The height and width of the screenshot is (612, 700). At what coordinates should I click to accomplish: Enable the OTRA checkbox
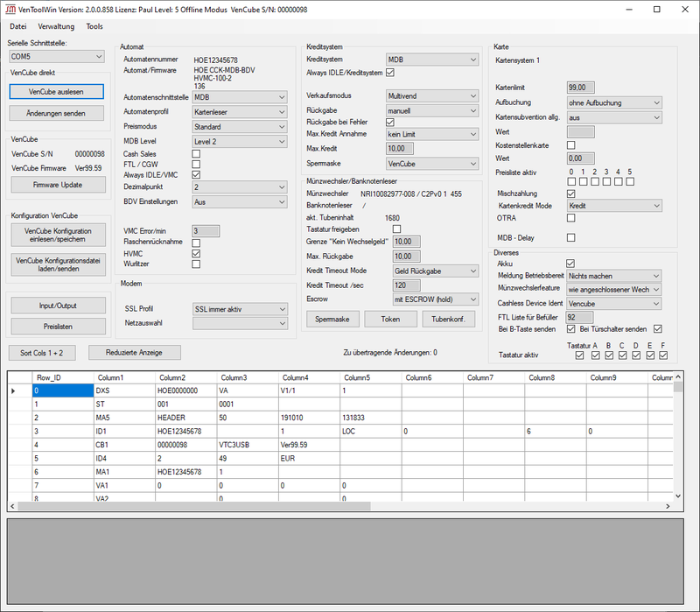[x=570, y=217]
